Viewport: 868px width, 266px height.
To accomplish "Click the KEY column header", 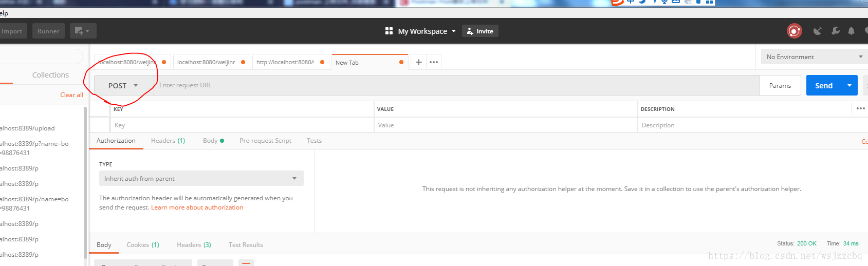I will tap(118, 109).
